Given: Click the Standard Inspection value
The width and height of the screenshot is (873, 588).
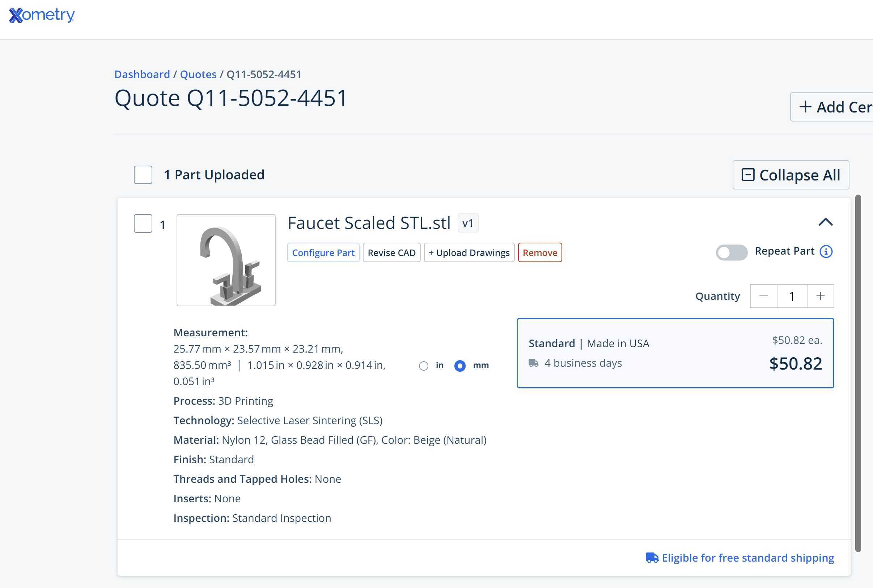Looking at the screenshot, I should click(282, 518).
